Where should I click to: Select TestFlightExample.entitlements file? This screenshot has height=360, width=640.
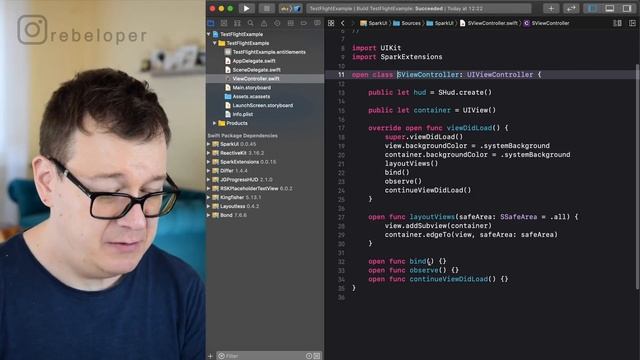(x=265, y=52)
